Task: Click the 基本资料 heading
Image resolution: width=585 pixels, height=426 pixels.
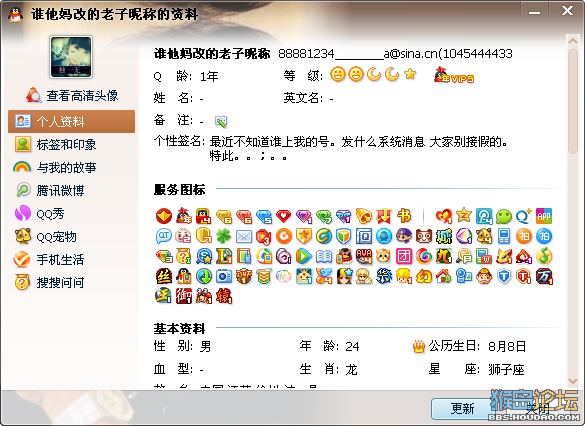Action: pyautogui.click(x=179, y=329)
